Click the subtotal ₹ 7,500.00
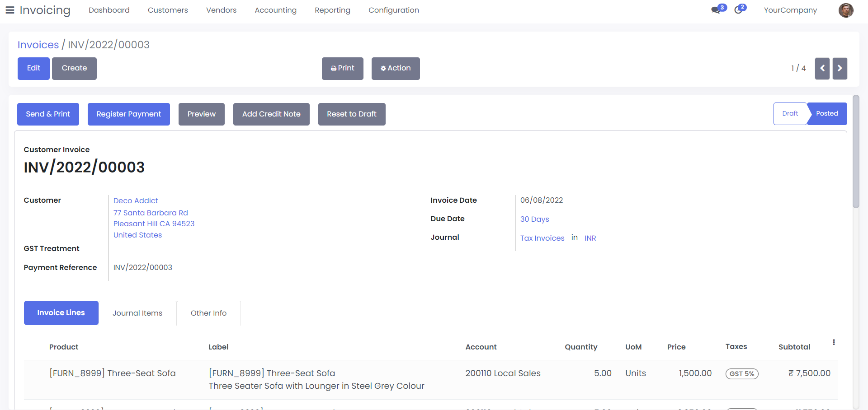 pyautogui.click(x=809, y=373)
